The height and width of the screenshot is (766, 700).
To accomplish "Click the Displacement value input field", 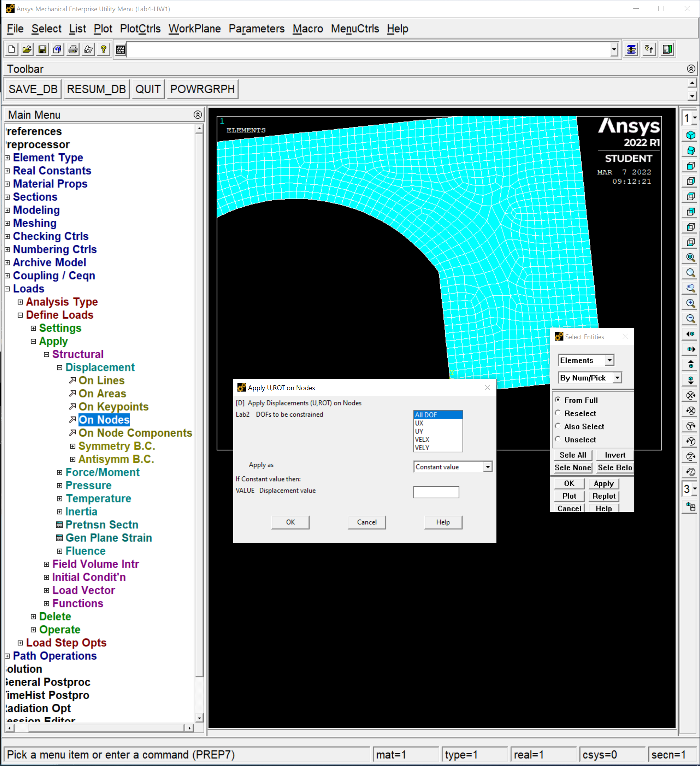I will (x=436, y=492).
